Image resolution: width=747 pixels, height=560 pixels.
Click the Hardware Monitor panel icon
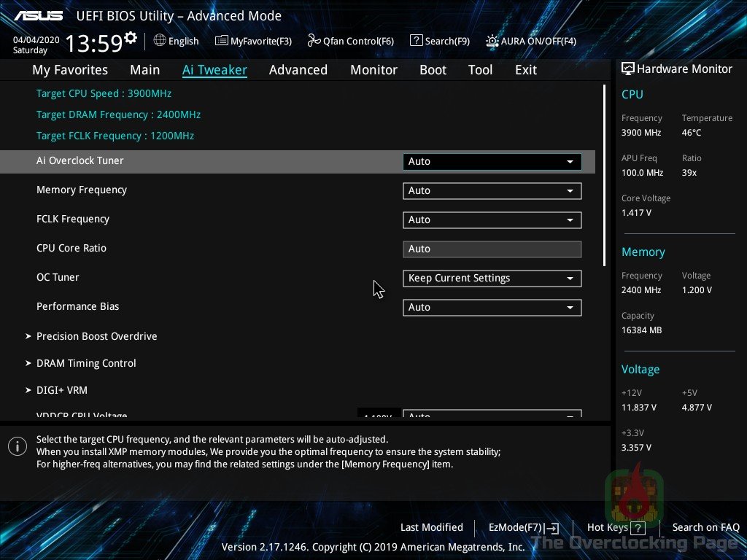pyautogui.click(x=627, y=68)
